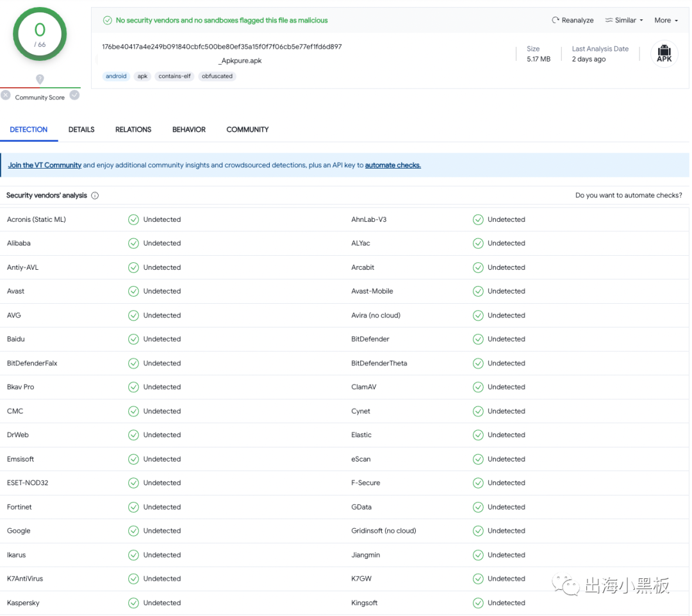This screenshot has height=616, width=692.
Task: Click the Elastic undetected check icon
Action: pos(478,435)
